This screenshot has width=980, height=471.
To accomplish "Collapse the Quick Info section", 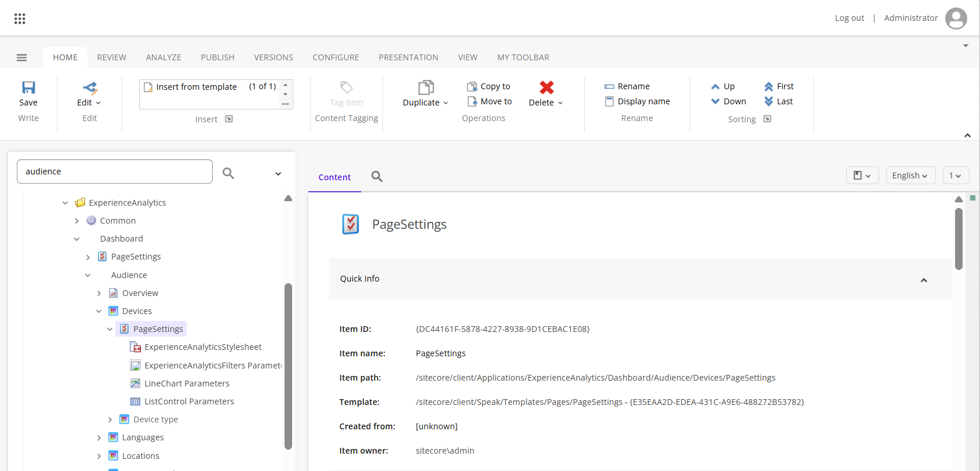I will coord(924,280).
